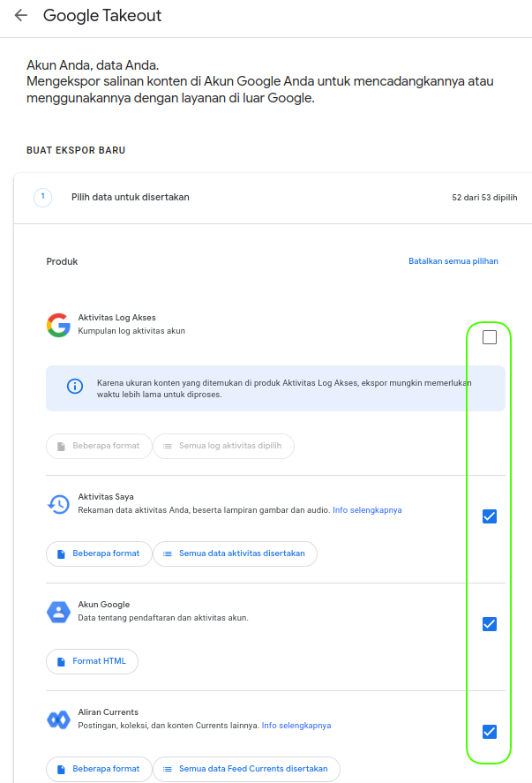Screen dimensions: 532x783
Task: Click the step 1 circle indicator
Action: [x=42, y=197]
